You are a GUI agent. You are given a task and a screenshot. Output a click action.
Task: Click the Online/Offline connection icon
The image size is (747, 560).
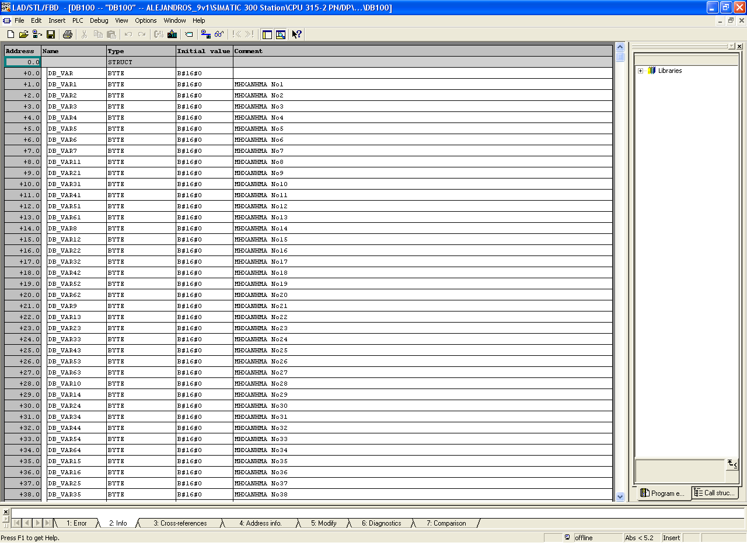click(x=206, y=34)
